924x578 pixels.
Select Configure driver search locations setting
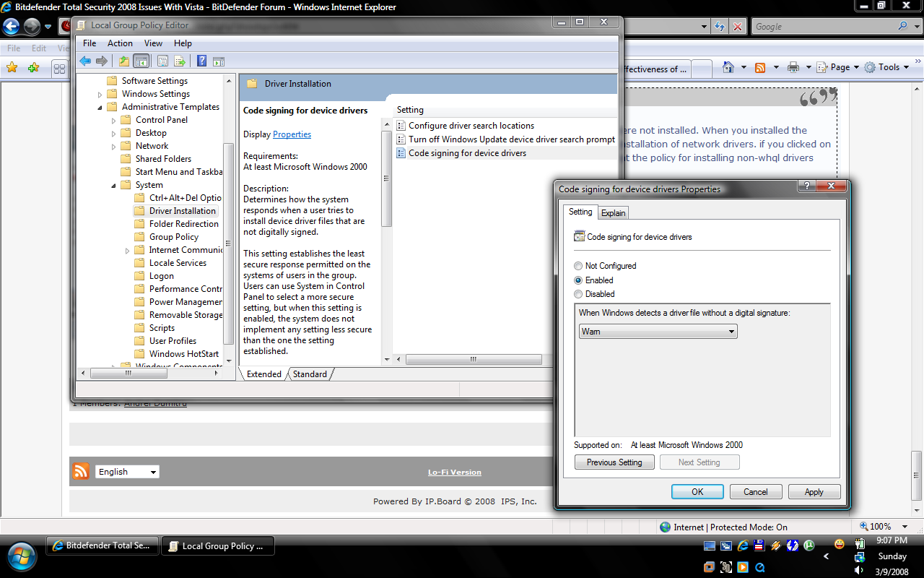[471, 126]
